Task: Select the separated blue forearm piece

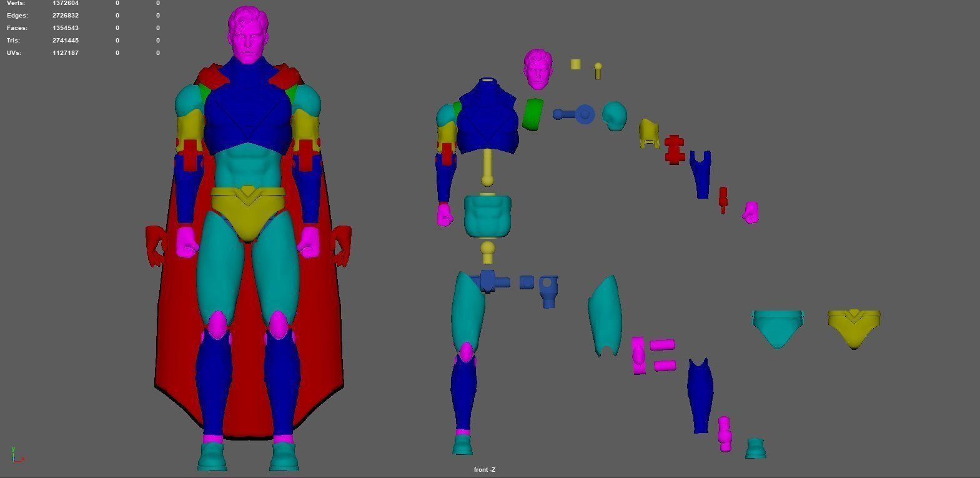Action: 701,174
